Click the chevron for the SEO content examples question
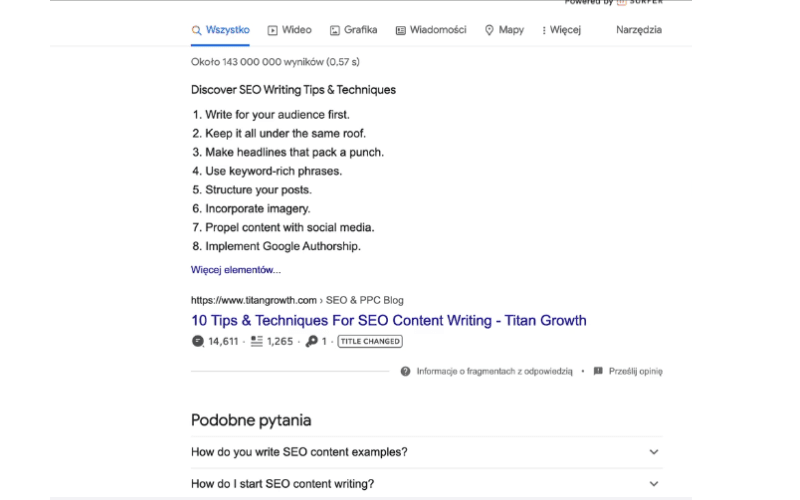The height and width of the screenshot is (500, 800). 654,452
